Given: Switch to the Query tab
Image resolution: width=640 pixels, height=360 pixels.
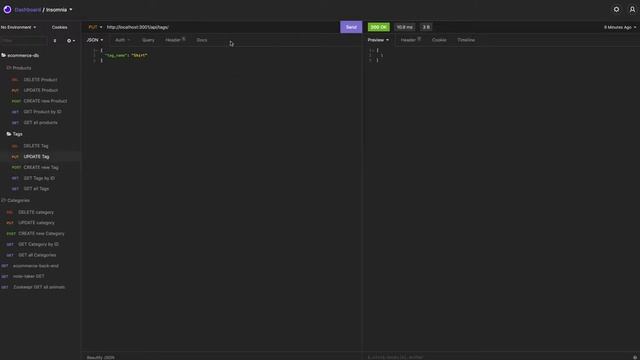Looking at the screenshot, I should [x=148, y=40].
